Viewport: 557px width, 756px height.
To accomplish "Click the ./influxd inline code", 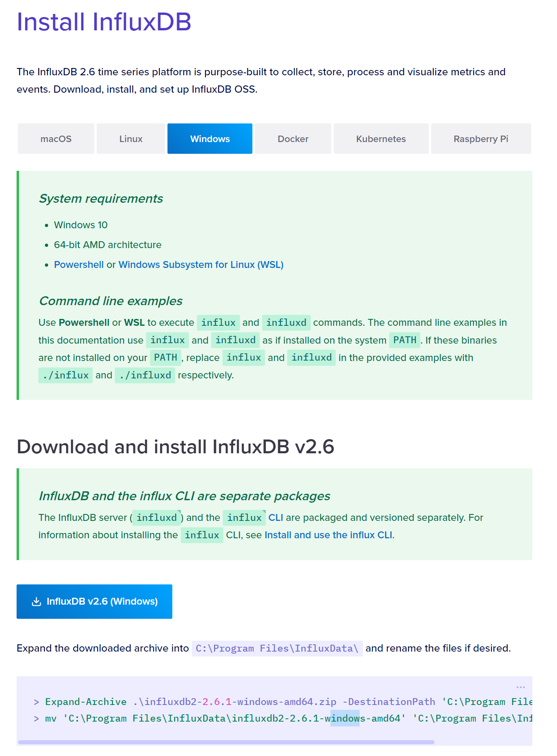I will [145, 375].
